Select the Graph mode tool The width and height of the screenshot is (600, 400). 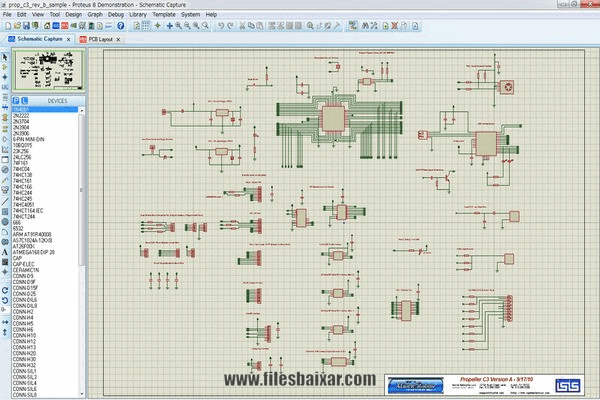click(x=5, y=149)
